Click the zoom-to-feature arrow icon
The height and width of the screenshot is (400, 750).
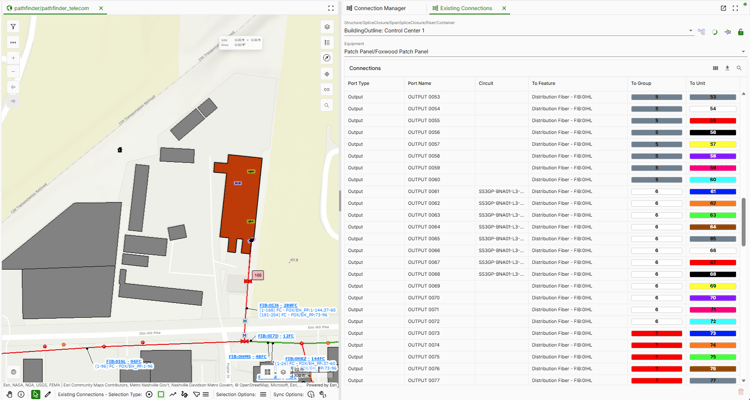(728, 32)
